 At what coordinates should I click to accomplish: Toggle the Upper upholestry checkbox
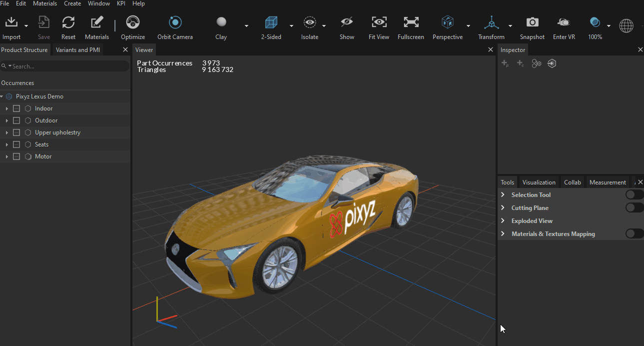tap(16, 132)
